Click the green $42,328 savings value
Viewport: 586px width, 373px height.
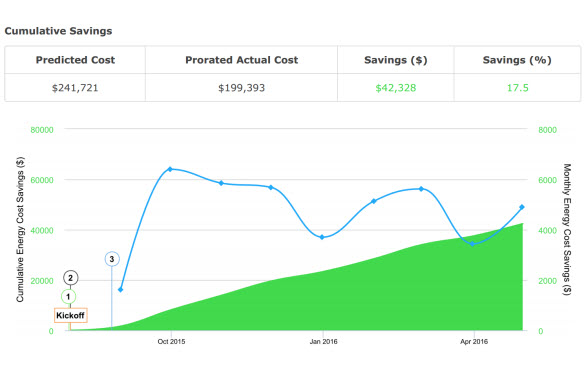click(395, 88)
